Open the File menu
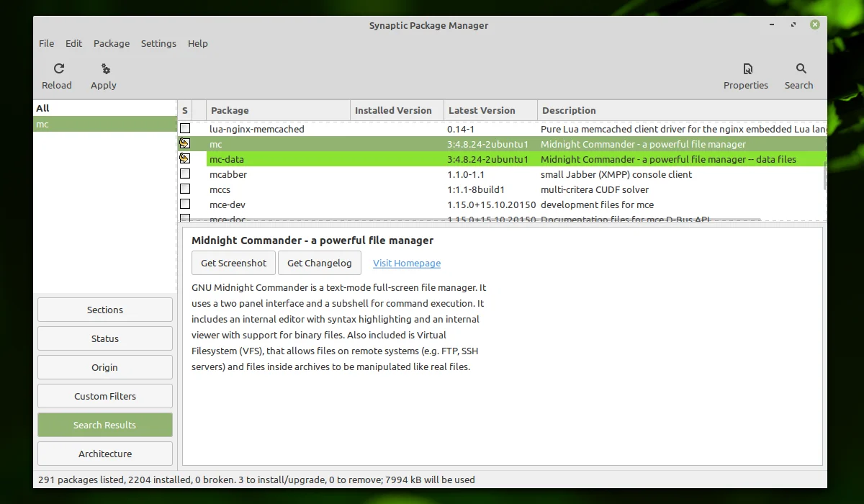 (46, 43)
